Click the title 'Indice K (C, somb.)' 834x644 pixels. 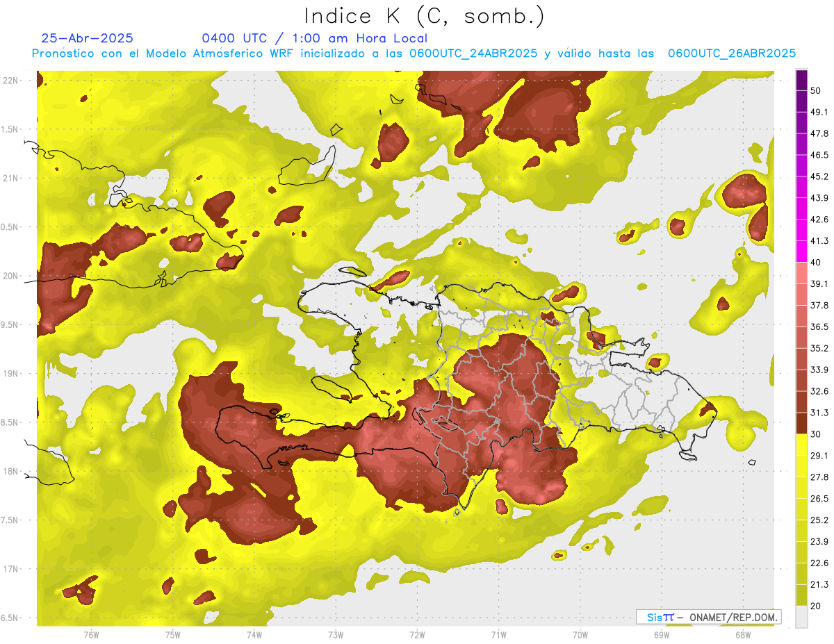(x=424, y=16)
